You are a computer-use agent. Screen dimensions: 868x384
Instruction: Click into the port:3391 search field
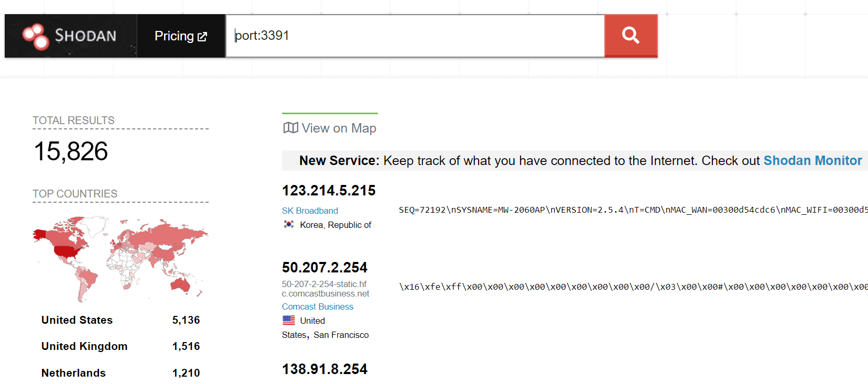point(415,36)
